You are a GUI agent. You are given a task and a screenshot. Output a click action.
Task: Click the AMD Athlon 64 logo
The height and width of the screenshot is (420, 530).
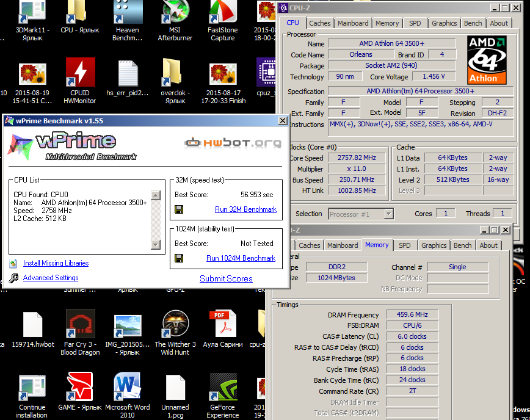(487, 60)
